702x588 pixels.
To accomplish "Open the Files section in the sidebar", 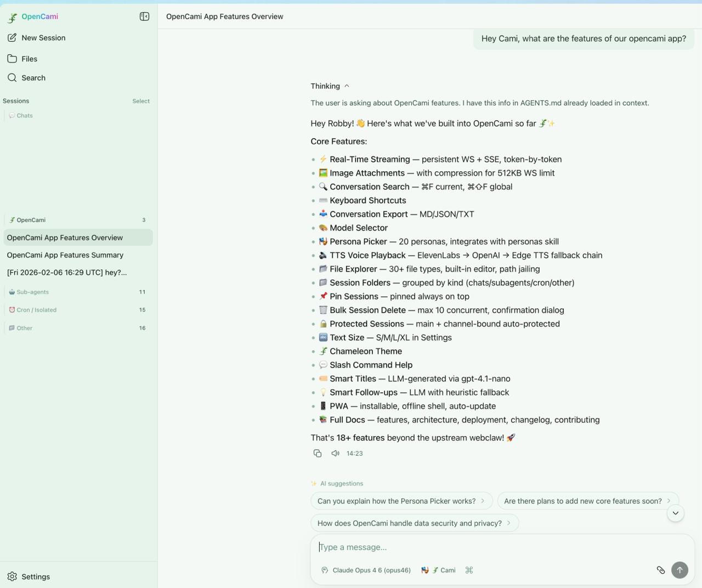I will point(29,59).
